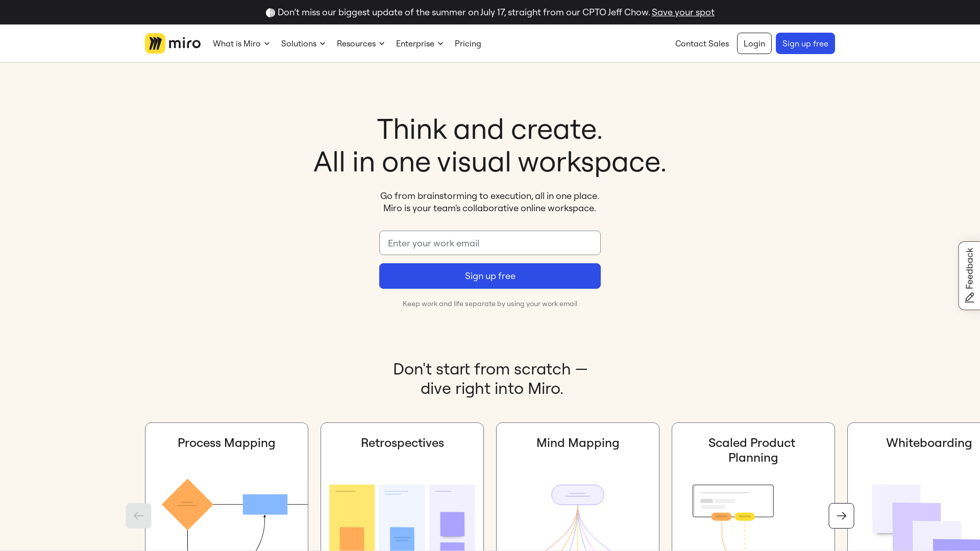Screen dimensions: 980x551
Task: Focus the work email input field
Action: click(x=489, y=243)
